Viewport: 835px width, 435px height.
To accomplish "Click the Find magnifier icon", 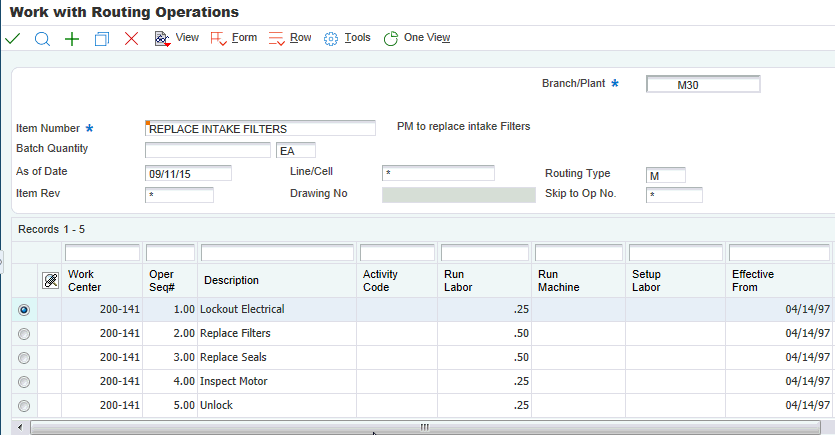I will [42, 39].
